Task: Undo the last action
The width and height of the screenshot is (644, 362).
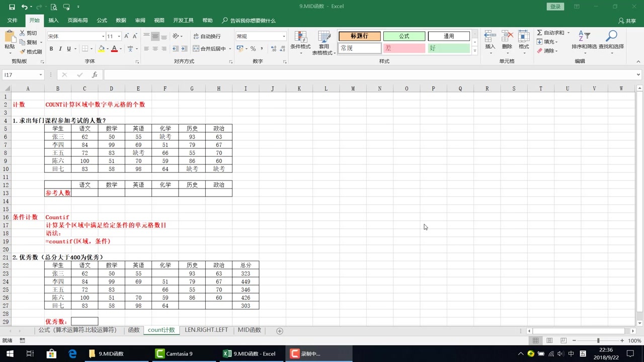Action: coord(25,7)
